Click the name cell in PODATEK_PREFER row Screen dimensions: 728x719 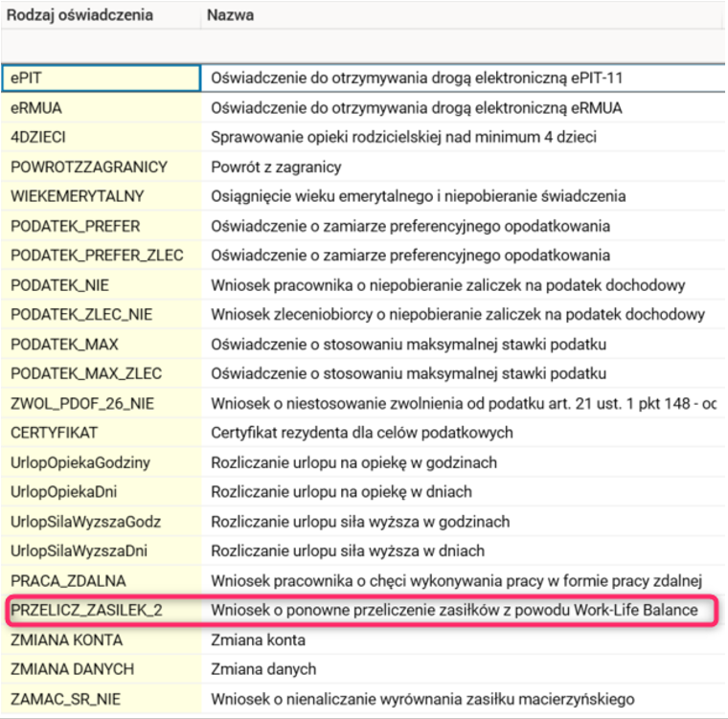[x=464, y=226]
